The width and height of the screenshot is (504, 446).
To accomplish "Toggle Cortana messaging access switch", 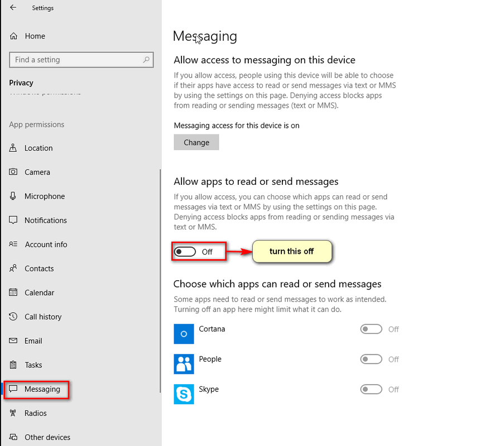I will 371,329.
